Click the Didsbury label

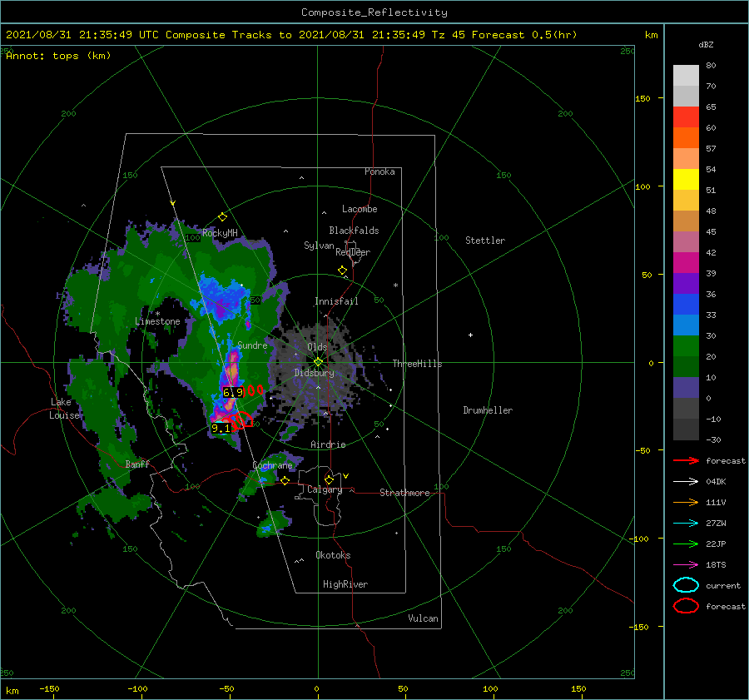pos(315,373)
